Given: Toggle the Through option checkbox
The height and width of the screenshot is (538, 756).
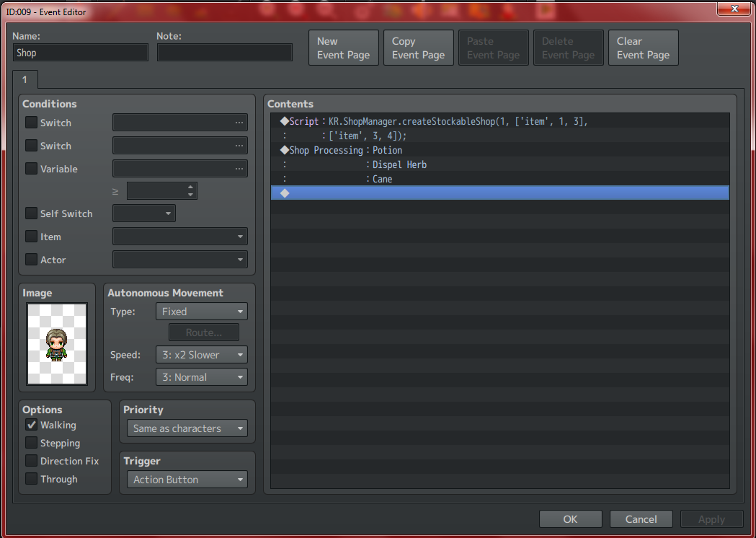Looking at the screenshot, I should pyautogui.click(x=31, y=479).
